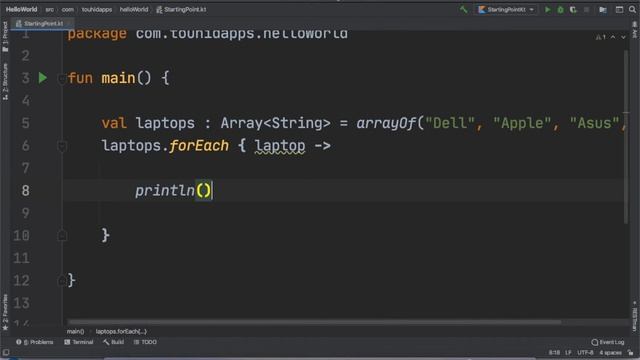This screenshot has width=640, height=360.
Task: Click the window layout icon beside search
Action: click(x=619, y=9)
